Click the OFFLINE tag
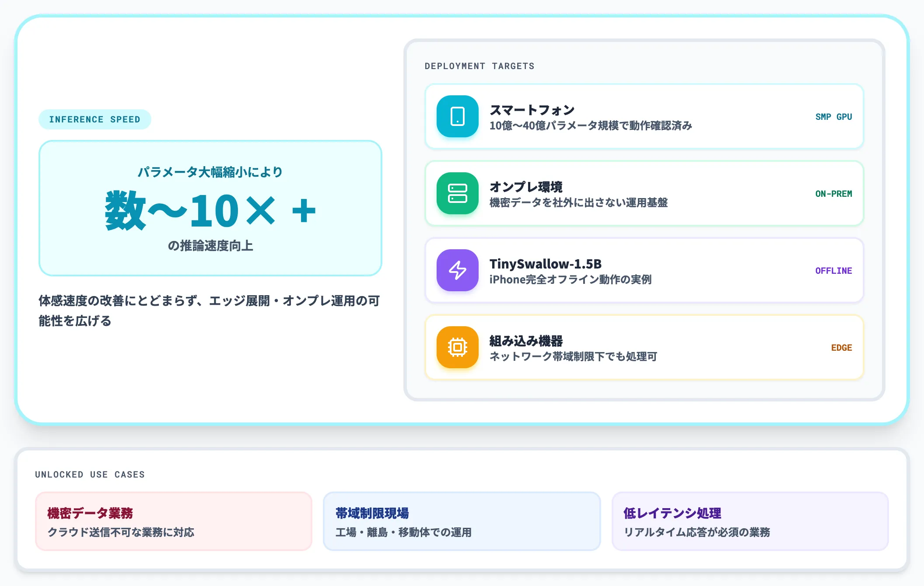This screenshot has height=586, width=924. (x=833, y=271)
